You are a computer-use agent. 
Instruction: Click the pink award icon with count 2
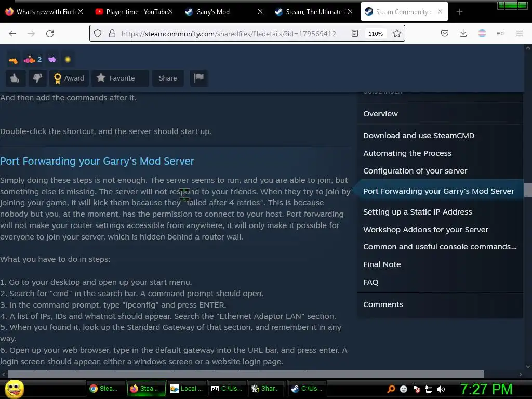32,60
